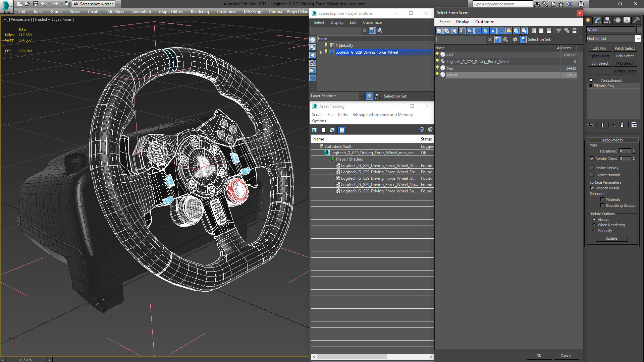
Task: Toggle the Render Iters checkbox
Action: coord(592,159)
